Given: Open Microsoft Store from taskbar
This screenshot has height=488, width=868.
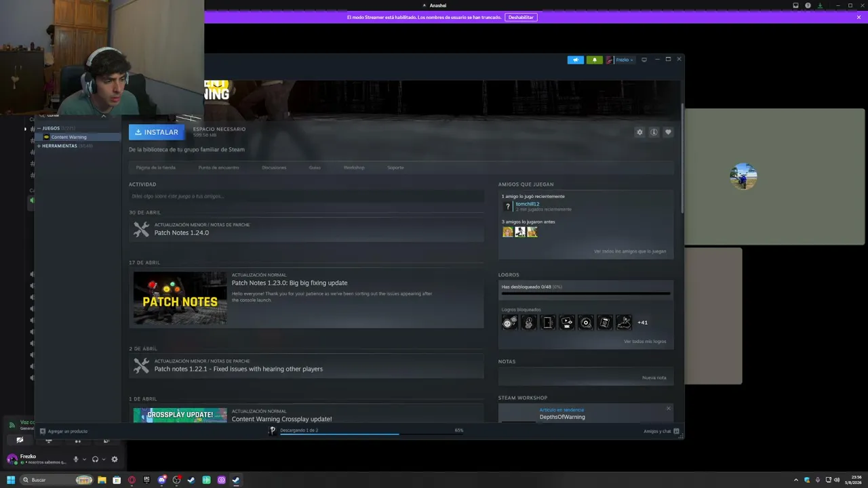Looking at the screenshot, I should point(117,480).
